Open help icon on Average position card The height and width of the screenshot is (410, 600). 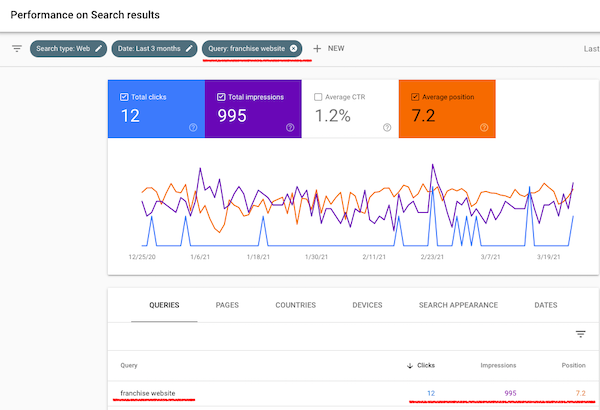484,127
